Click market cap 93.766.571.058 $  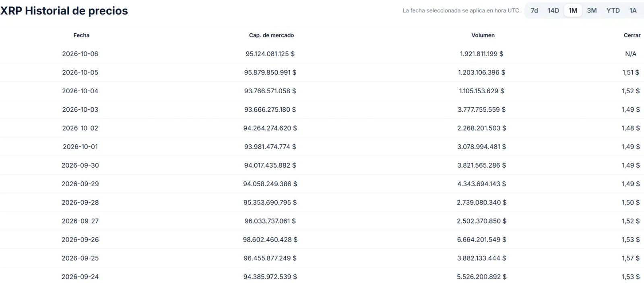coord(270,91)
